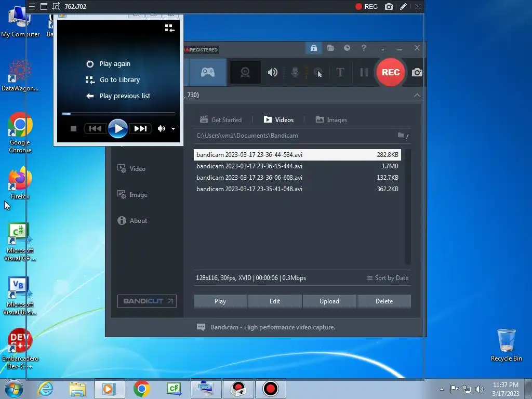
Task: Collapse the panel with up chevron
Action: click(x=417, y=96)
